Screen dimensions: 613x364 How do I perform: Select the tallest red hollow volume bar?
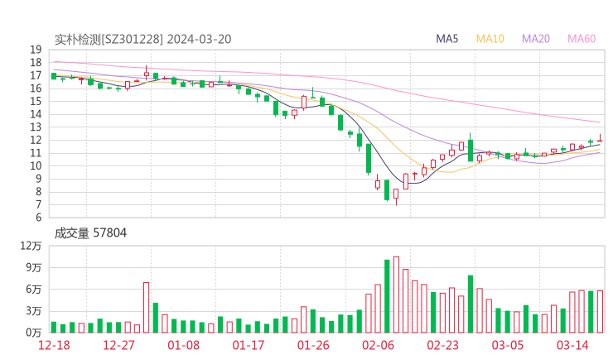point(396,295)
